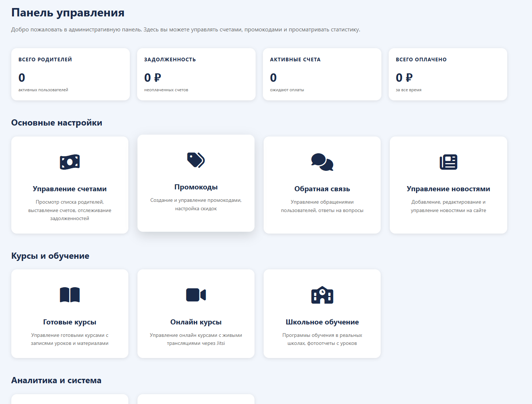Viewport: 532px width, 404px height.
Task: Click the Активные счета label
Action: pos(295,59)
